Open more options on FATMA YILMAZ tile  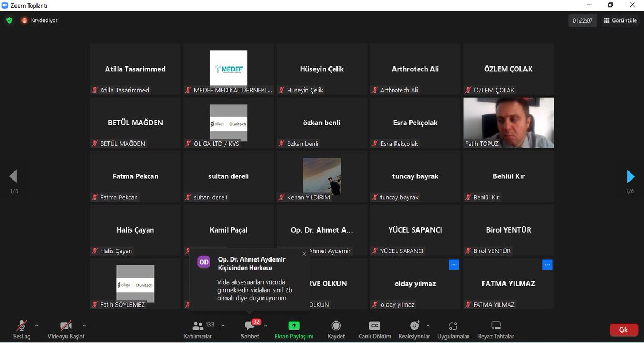[547, 265]
